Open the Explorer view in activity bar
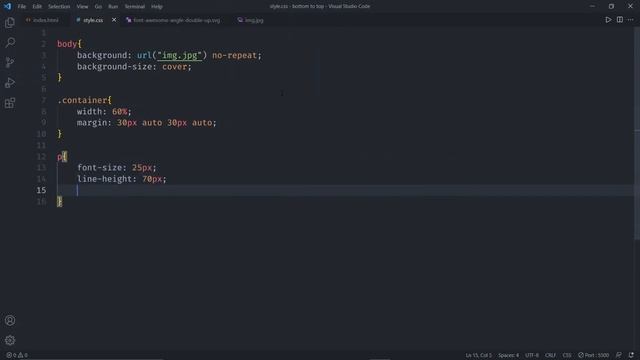Viewport: 640px width, 360px height. click(x=10, y=22)
